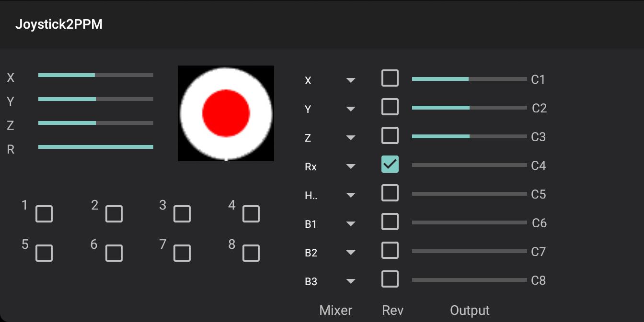This screenshot has height=322, width=644.
Task: Click the R axis label
Action: pos(11,150)
